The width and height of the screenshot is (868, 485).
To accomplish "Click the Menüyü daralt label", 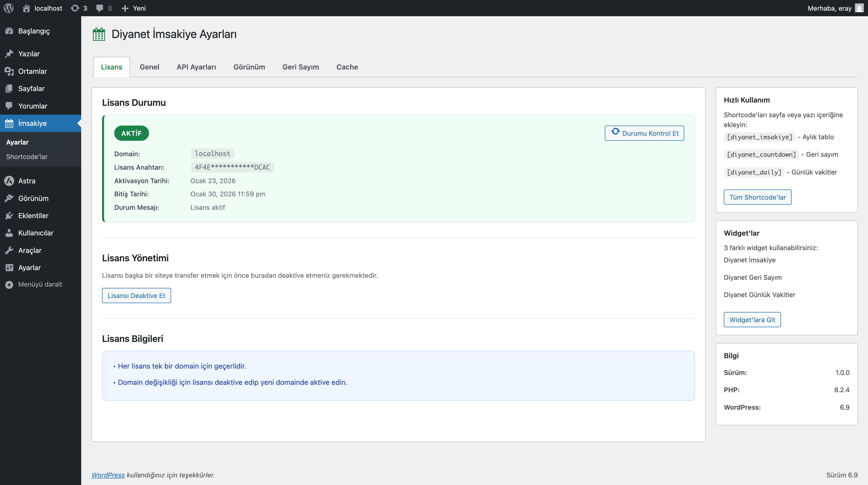I will [40, 284].
